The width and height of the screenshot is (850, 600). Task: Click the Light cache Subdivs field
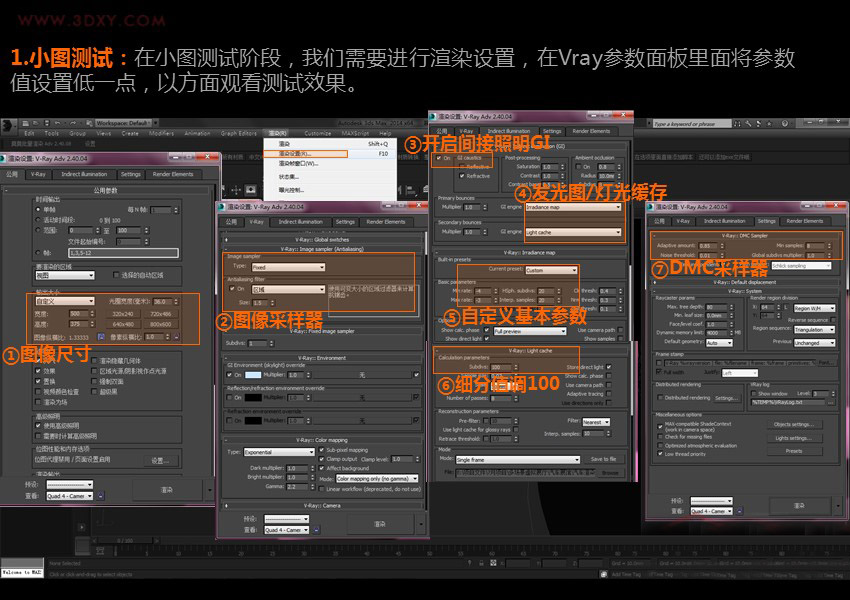[x=502, y=367]
